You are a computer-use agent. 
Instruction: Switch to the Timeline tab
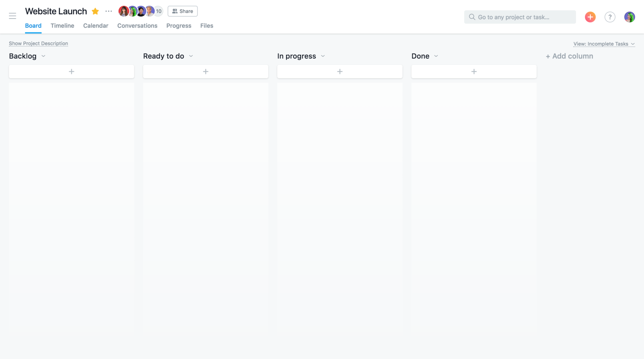pyautogui.click(x=62, y=26)
